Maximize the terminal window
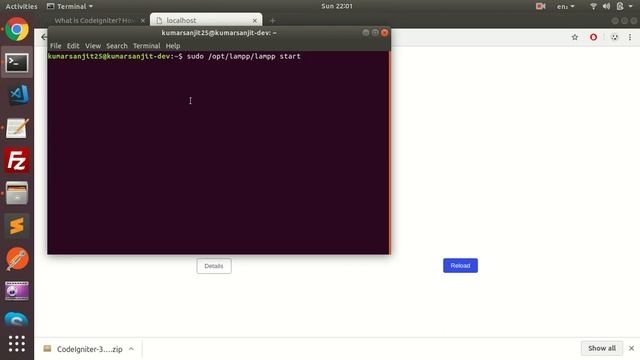Image resolution: width=640 pixels, height=360 pixels. coord(375,33)
